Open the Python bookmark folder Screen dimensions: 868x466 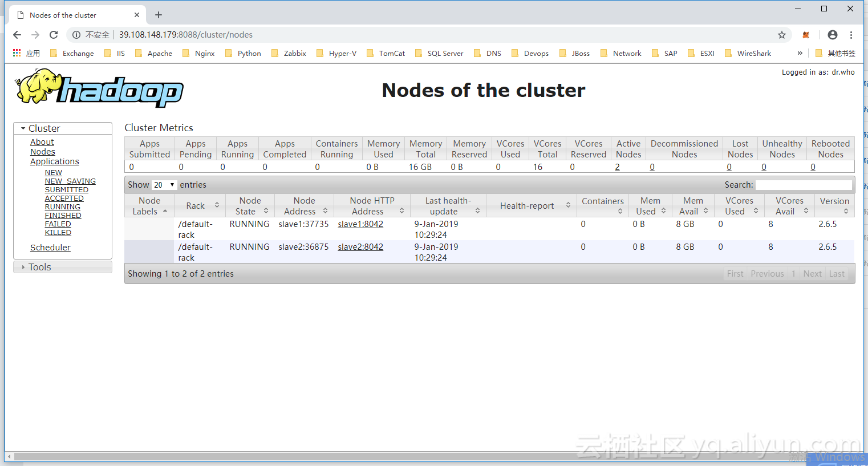point(243,54)
